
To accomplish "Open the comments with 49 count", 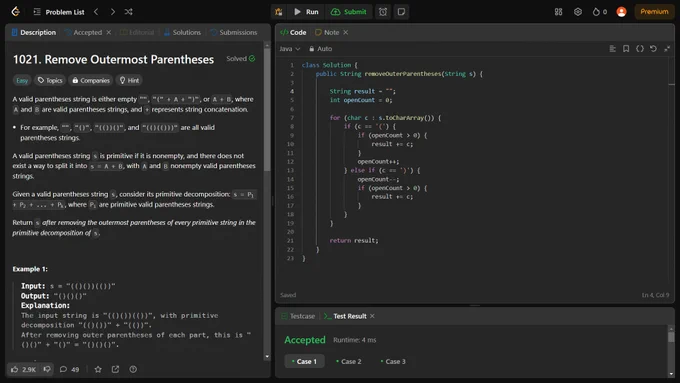I will coord(69,369).
